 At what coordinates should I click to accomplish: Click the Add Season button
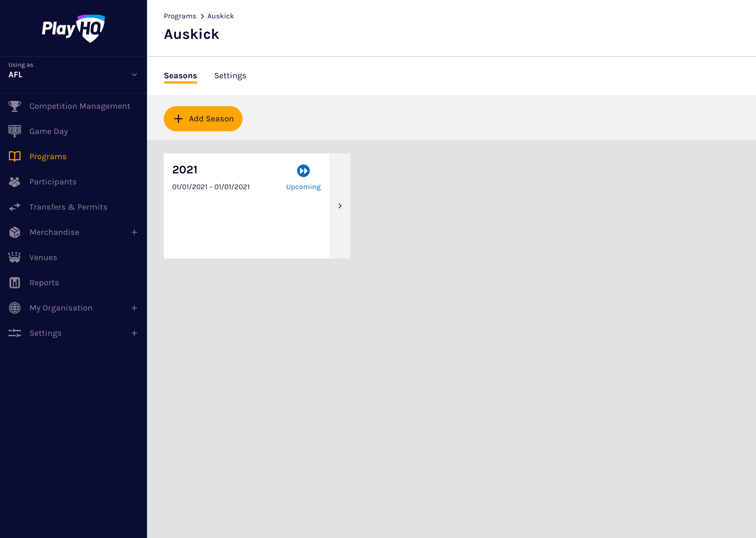(203, 118)
